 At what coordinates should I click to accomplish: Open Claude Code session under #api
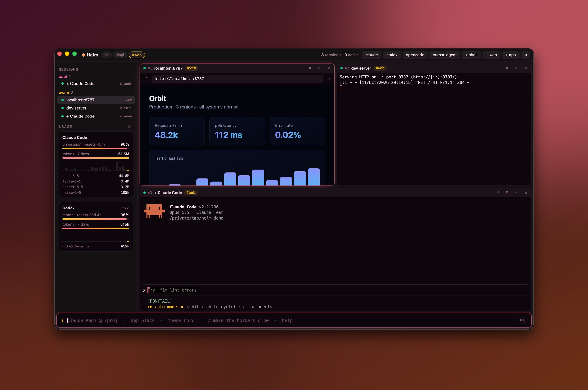pos(96,84)
